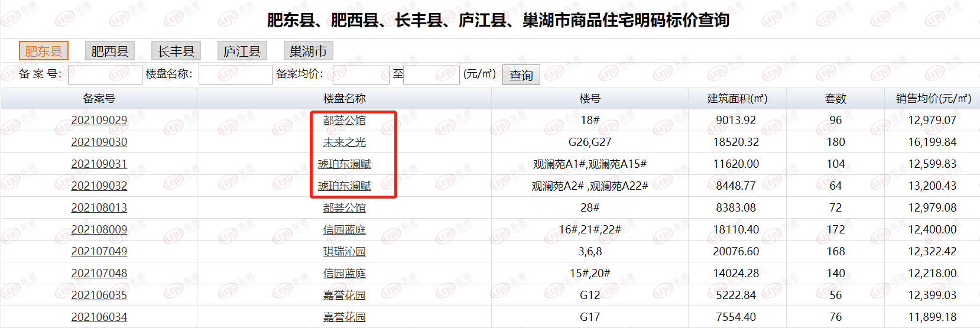Select area value 18520.32

(x=736, y=142)
